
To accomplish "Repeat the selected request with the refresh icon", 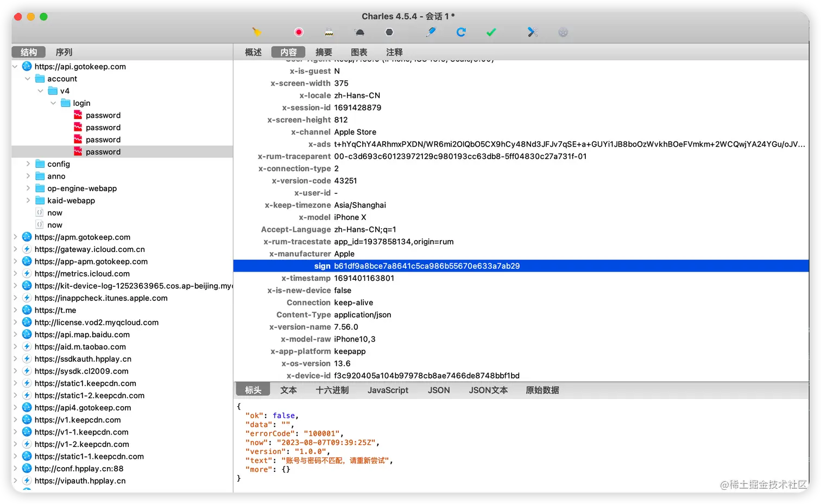I will coord(461,32).
